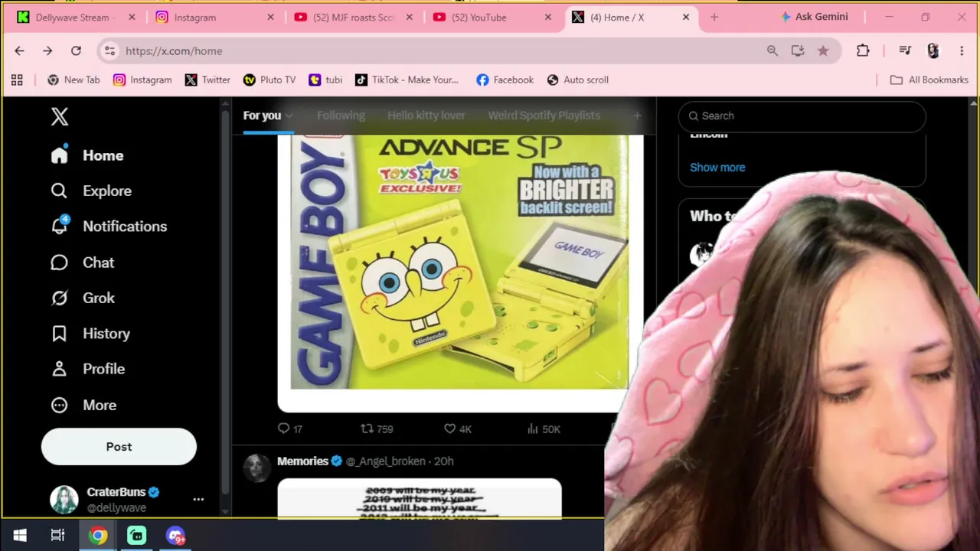Switch to Hello kitty lover tab
This screenshot has height=551, width=980.
point(426,116)
